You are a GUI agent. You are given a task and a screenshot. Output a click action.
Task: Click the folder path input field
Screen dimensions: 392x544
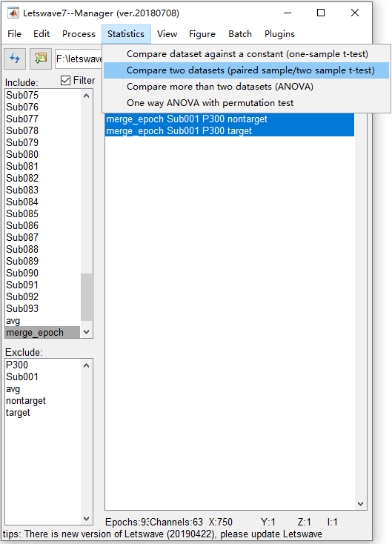coord(79,59)
